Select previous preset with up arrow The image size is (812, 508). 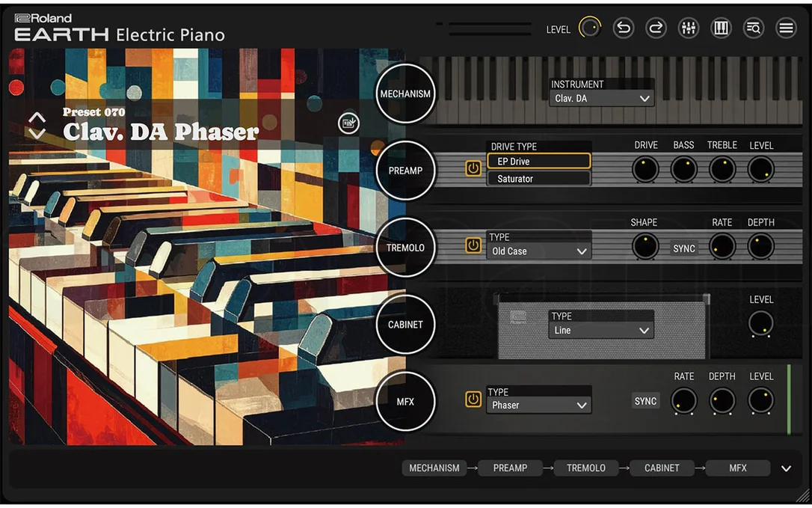(x=37, y=117)
